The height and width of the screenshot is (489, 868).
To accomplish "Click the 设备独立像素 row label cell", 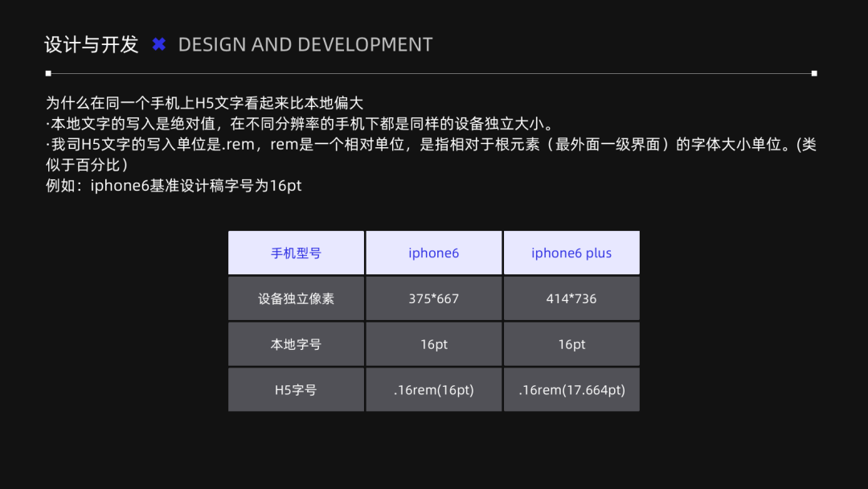I will click(x=296, y=298).
